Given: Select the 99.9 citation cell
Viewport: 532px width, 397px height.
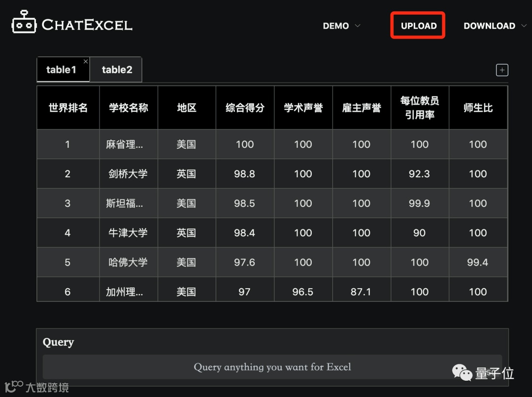Looking at the screenshot, I should tap(420, 203).
